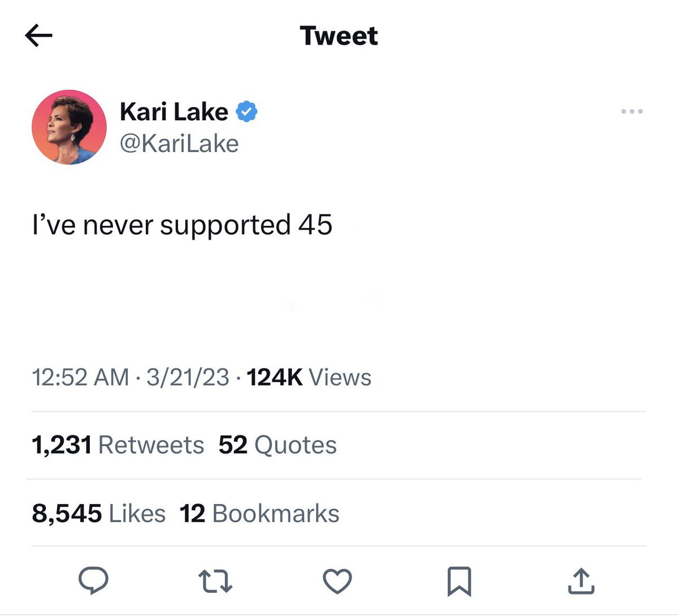Show the 8,545 Likes list

pyautogui.click(x=99, y=513)
